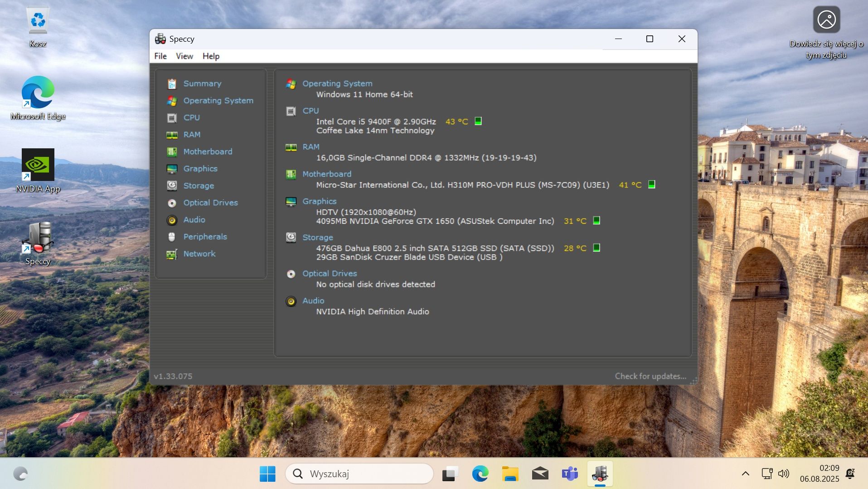Image resolution: width=868 pixels, height=489 pixels.
Task: Open the File menu
Action: pos(160,56)
